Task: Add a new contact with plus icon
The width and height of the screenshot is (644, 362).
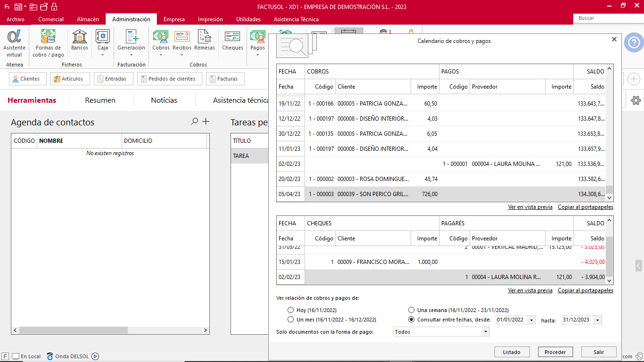Action: point(206,122)
